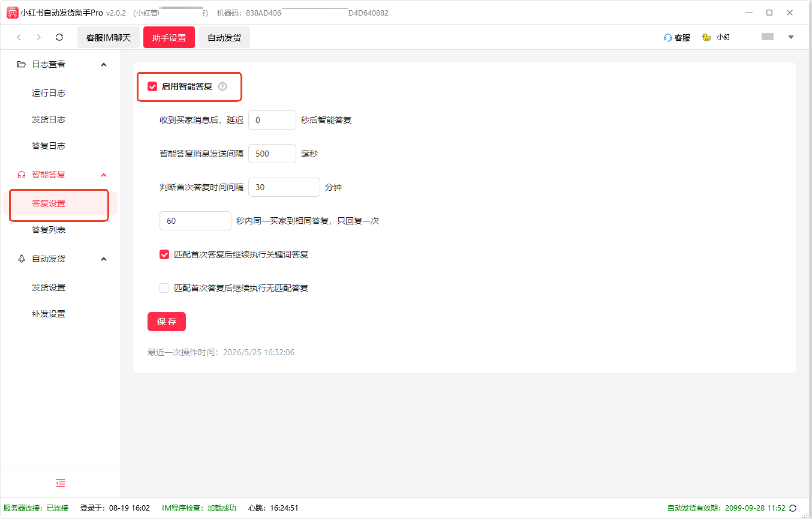
Task: Click the 保存 button
Action: 167,322
